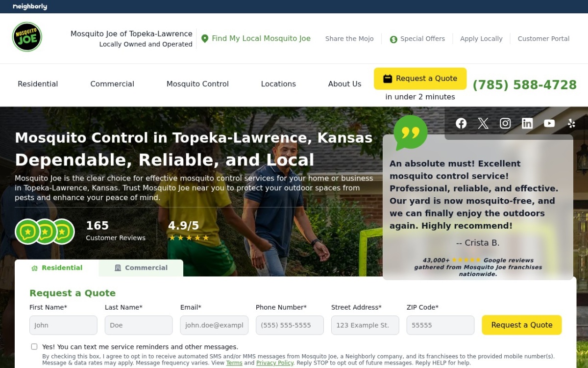Screen dimensions: 588x368
Task: Open the Residential navigation menu
Action: click(x=38, y=84)
